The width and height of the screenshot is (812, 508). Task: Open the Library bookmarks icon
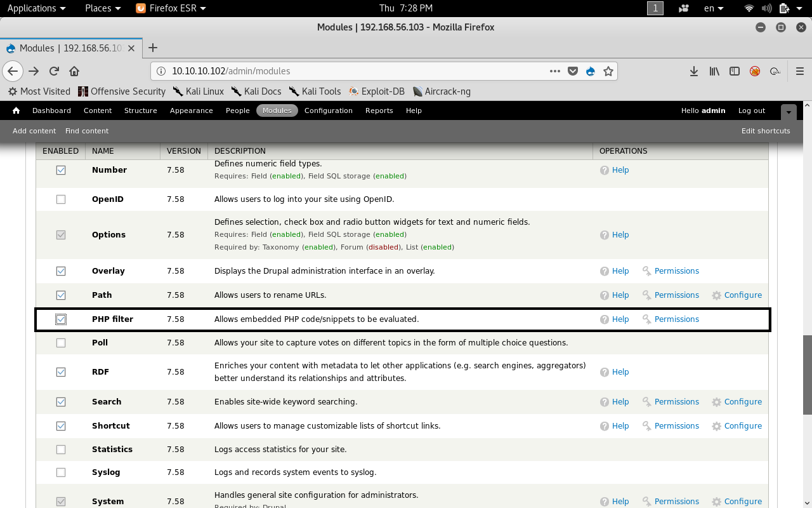[x=714, y=71]
